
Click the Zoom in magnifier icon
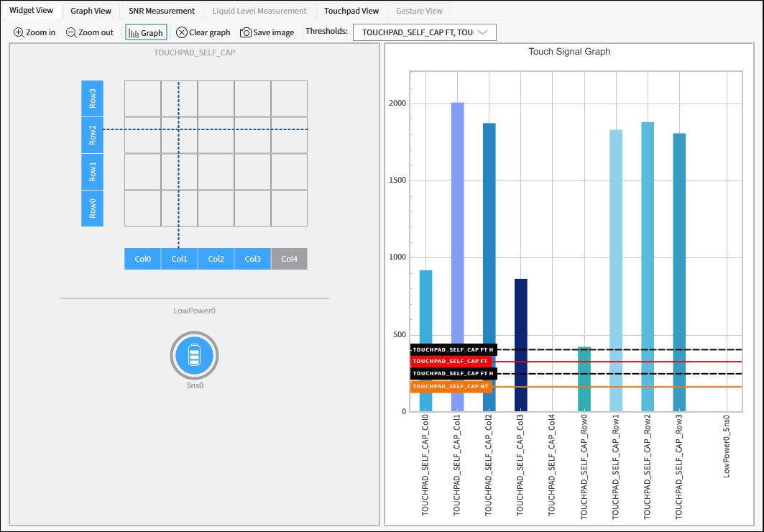pos(19,32)
